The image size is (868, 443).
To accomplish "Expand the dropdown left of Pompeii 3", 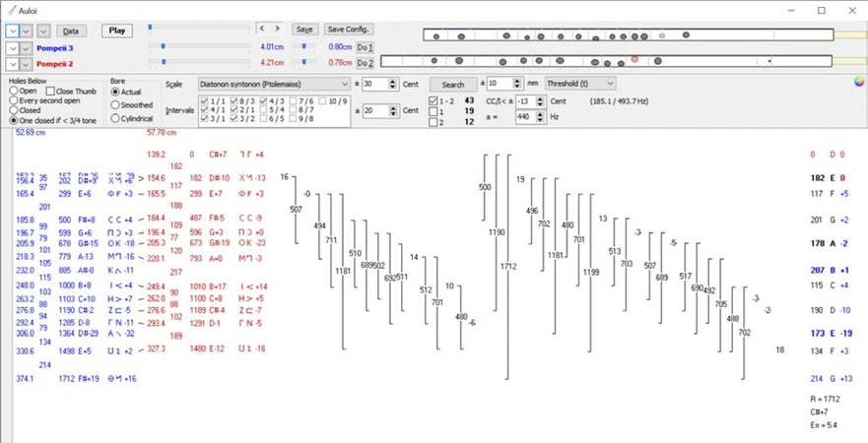I will click(x=27, y=47).
